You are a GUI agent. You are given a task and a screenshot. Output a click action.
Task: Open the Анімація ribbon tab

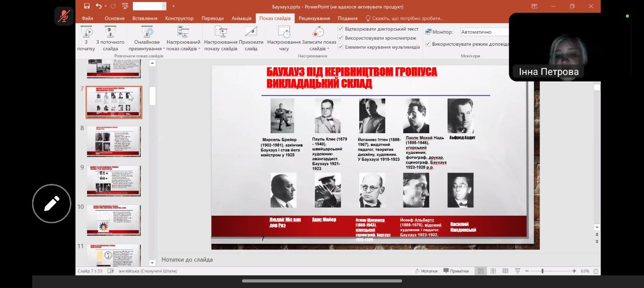coord(242,18)
